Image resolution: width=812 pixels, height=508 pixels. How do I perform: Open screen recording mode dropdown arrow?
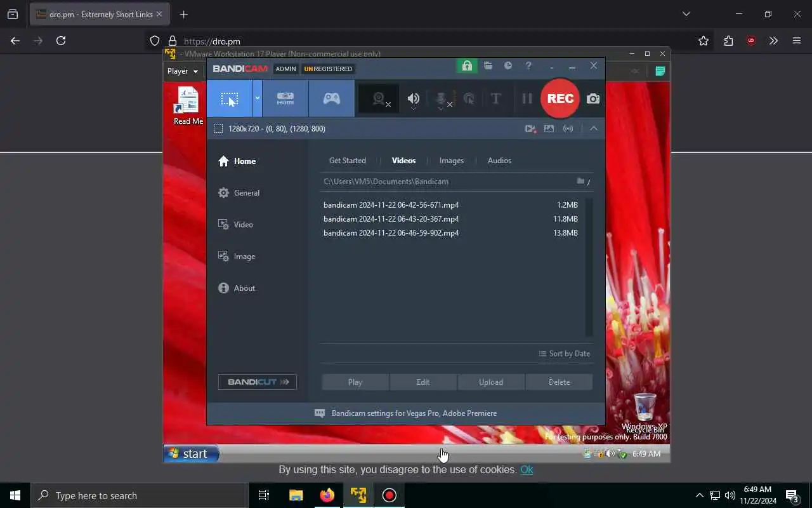(x=258, y=98)
